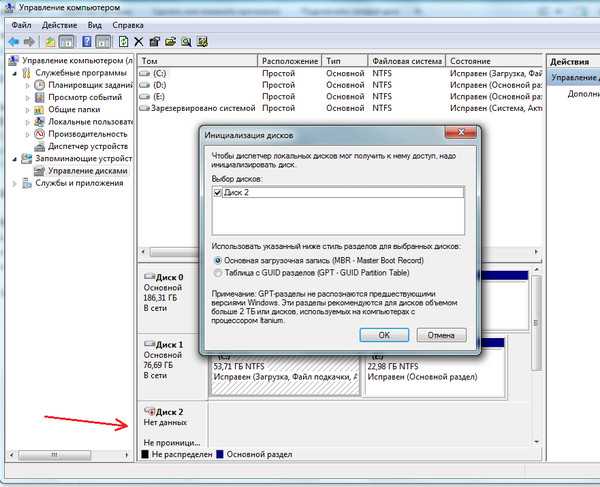Collapse the Служебные программы tree node
This screenshot has height=487, width=600.
pyautogui.click(x=15, y=73)
